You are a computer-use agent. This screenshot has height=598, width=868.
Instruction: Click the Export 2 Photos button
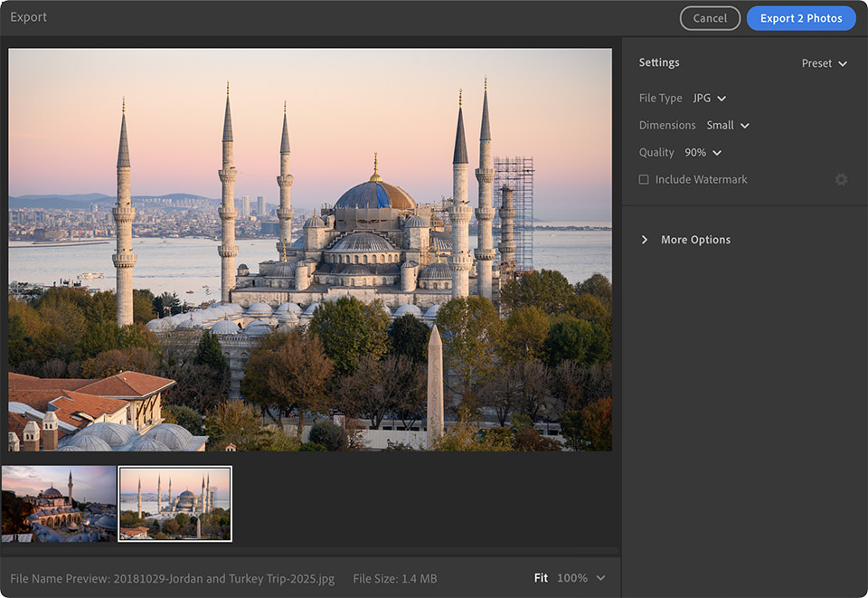coord(800,18)
